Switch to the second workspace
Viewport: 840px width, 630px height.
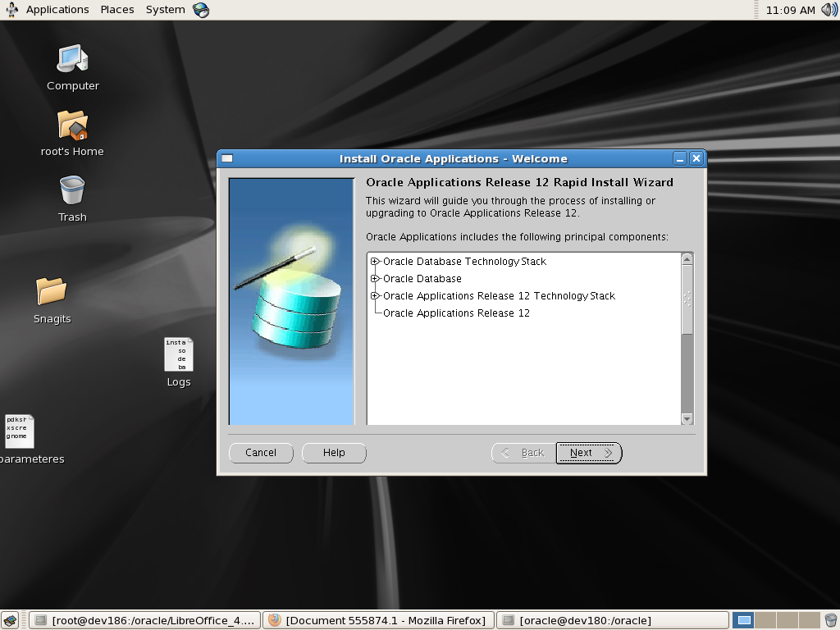point(765,620)
